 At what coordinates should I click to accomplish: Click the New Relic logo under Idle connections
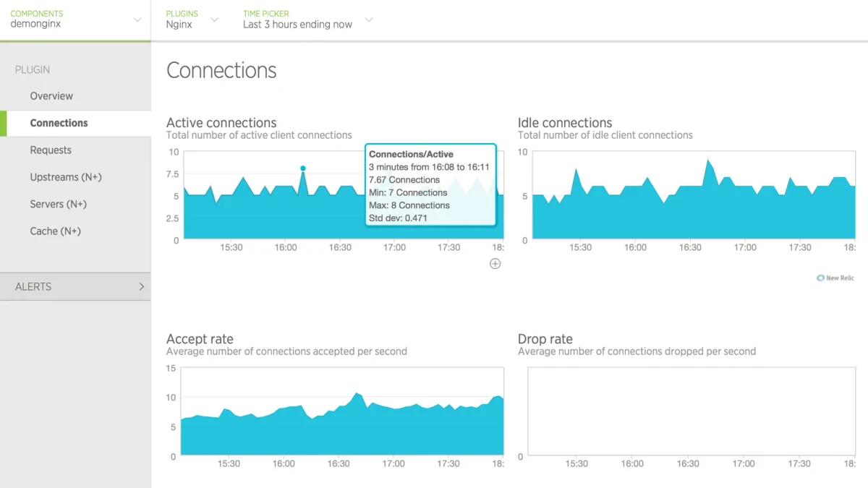point(835,278)
